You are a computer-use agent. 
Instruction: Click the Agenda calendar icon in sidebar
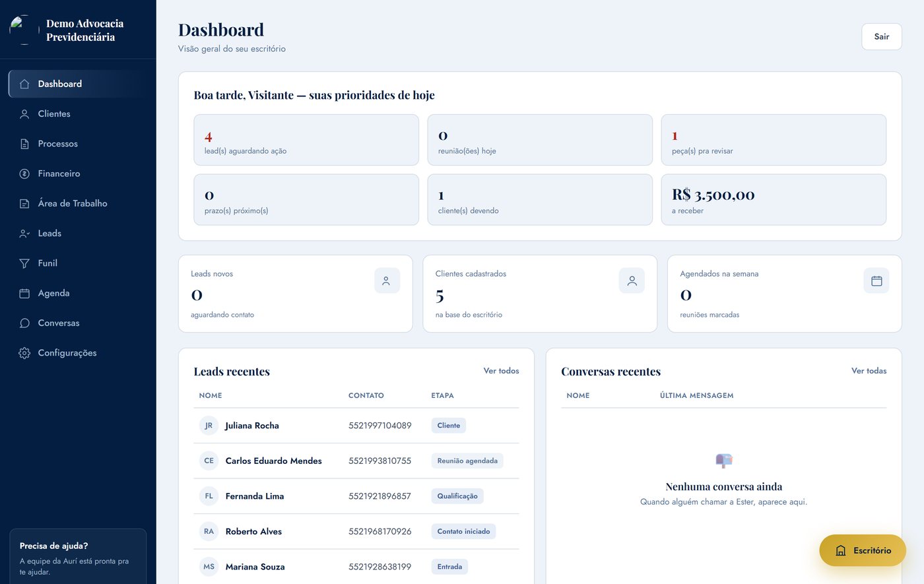coord(24,293)
